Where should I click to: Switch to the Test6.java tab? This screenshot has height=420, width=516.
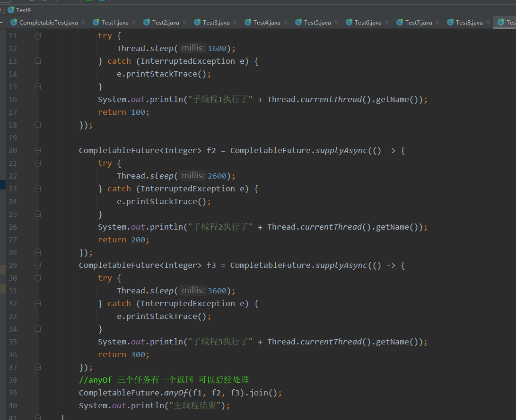point(368,22)
